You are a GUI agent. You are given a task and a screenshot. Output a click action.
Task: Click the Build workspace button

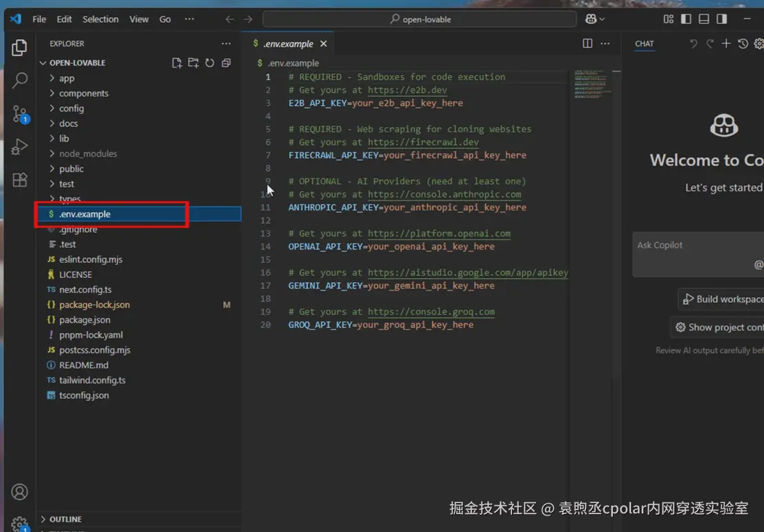722,299
